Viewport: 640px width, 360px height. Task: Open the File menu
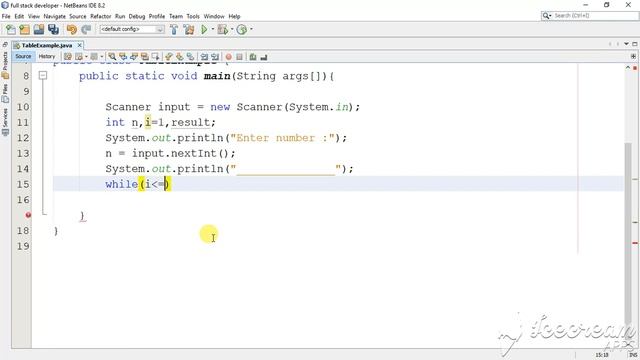pyautogui.click(x=6, y=16)
